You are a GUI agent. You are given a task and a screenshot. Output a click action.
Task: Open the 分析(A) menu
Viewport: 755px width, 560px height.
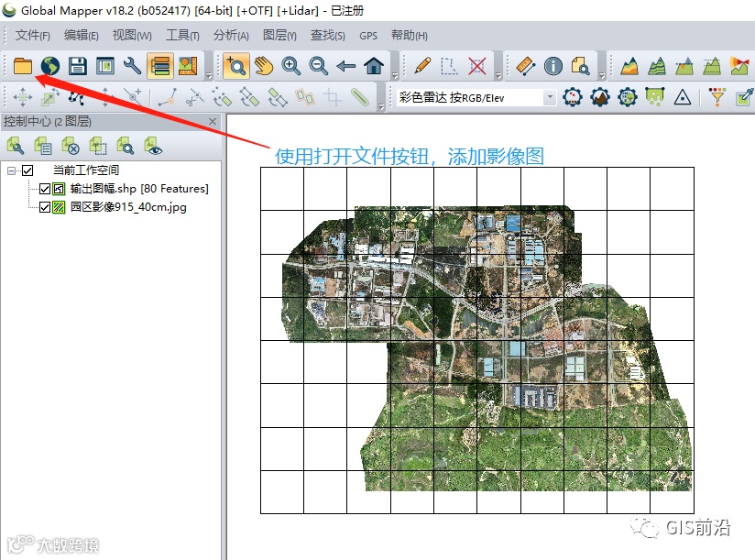coord(231,35)
